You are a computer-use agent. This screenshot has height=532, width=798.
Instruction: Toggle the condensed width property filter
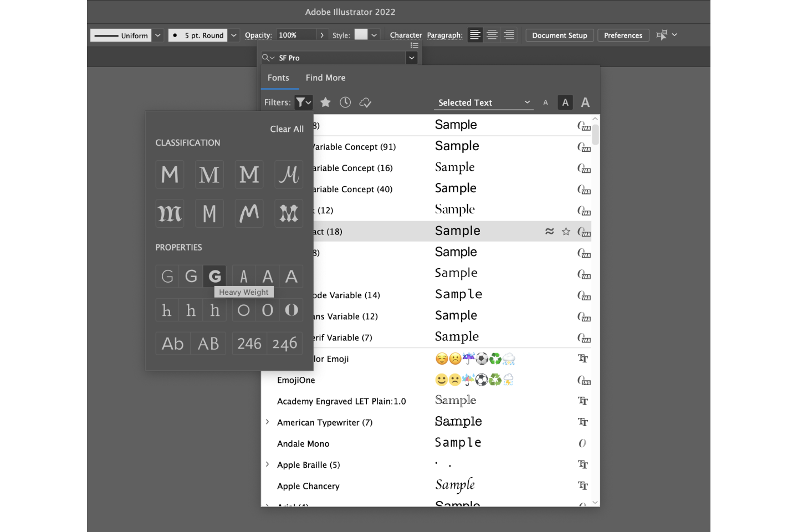pyautogui.click(x=243, y=276)
